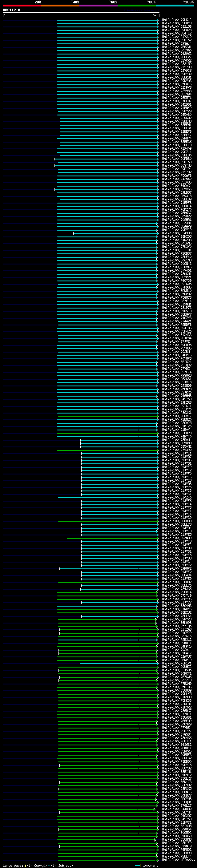
Task: Select the label UniRef100_Q5N4Z6
Action: pos(177,332)
